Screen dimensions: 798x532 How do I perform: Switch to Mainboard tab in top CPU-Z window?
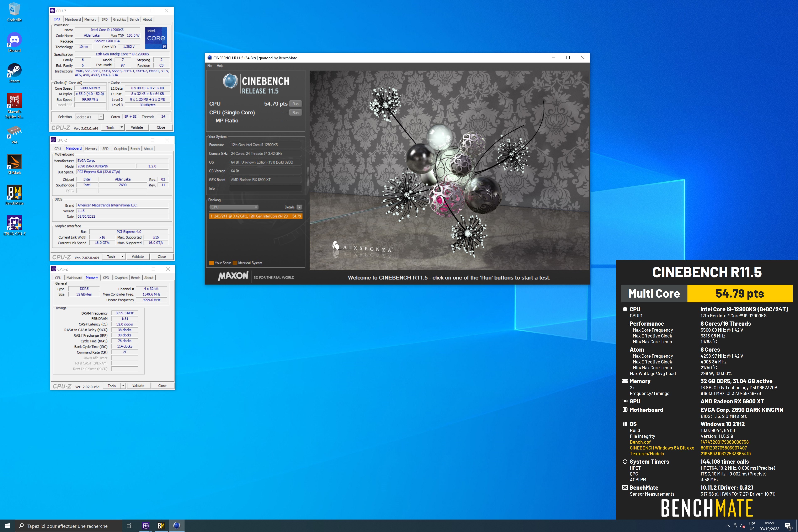click(73, 19)
